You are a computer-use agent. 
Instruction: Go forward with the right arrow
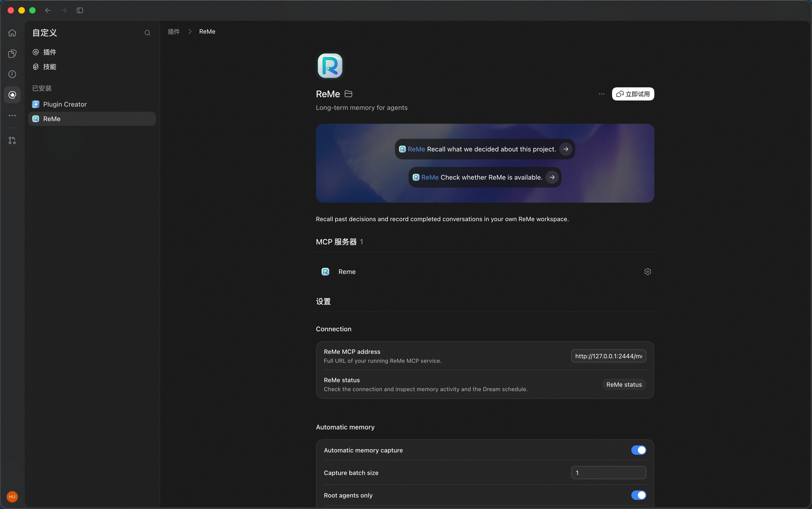click(64, 10)
